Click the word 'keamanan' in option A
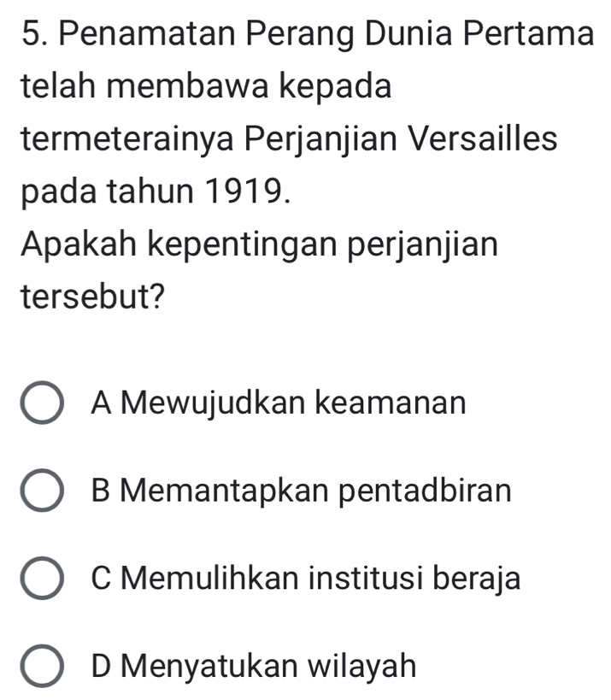Viewport: 611px width, 700px height. 391,403
